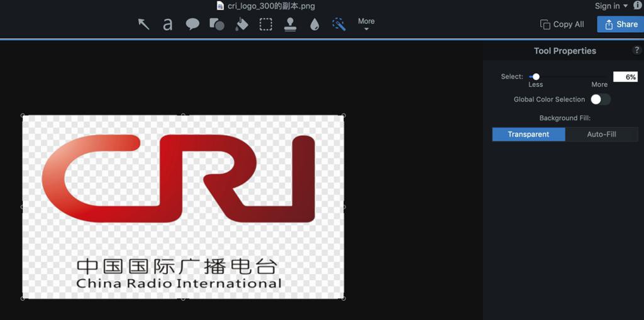Choose Transparent background fill

[x=528, y=135]
